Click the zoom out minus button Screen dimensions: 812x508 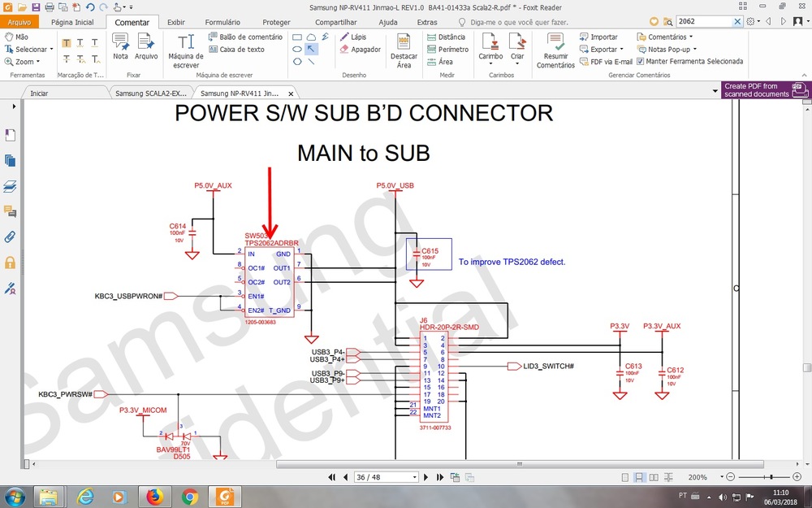[x=730, y=477]
